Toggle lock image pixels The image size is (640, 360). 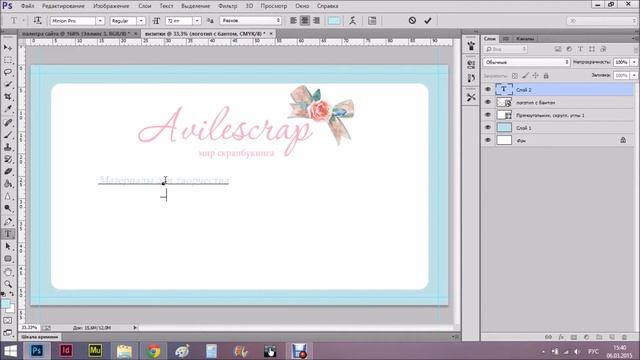pyautogui.click(x=525, y=76)
